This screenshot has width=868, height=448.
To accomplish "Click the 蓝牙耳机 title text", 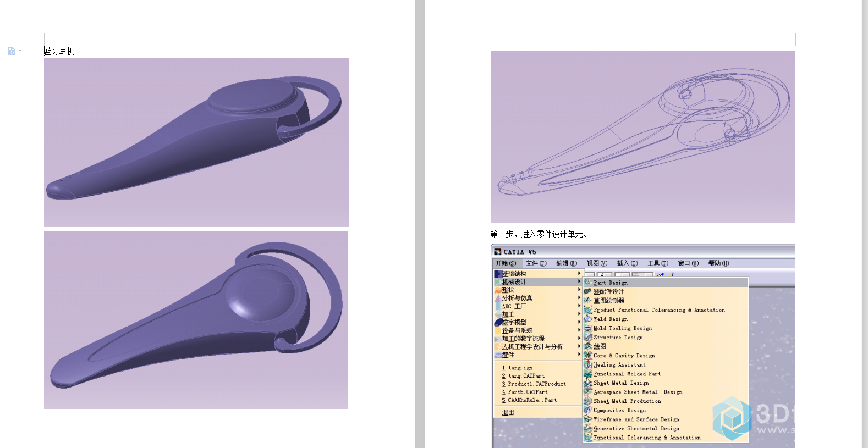I will coord(59,51).
